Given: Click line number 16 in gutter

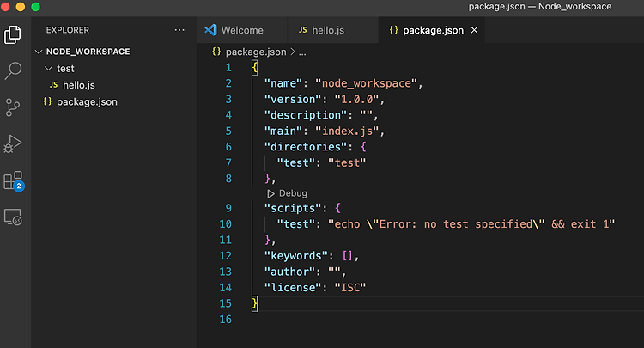Looking at the screenshot, I should point(226,320).
